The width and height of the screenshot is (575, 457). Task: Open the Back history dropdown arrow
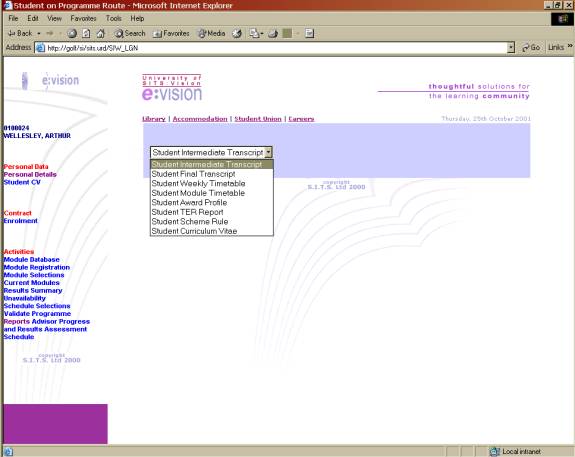39,33
